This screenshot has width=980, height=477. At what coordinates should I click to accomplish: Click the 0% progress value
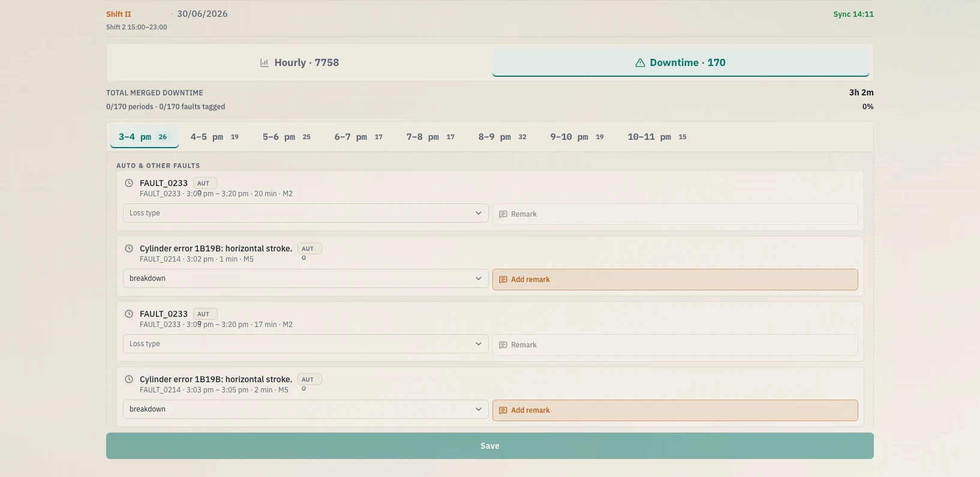pos(868,107)
